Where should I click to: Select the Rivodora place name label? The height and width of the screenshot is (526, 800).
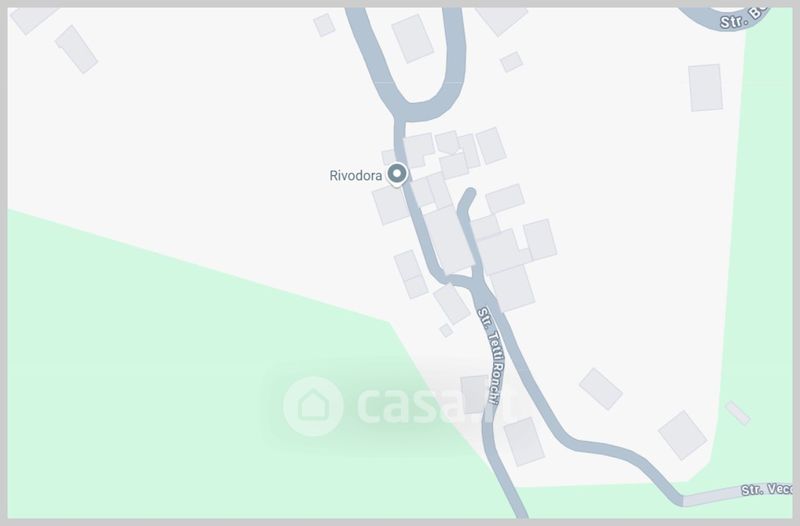(x=356, y=176)
